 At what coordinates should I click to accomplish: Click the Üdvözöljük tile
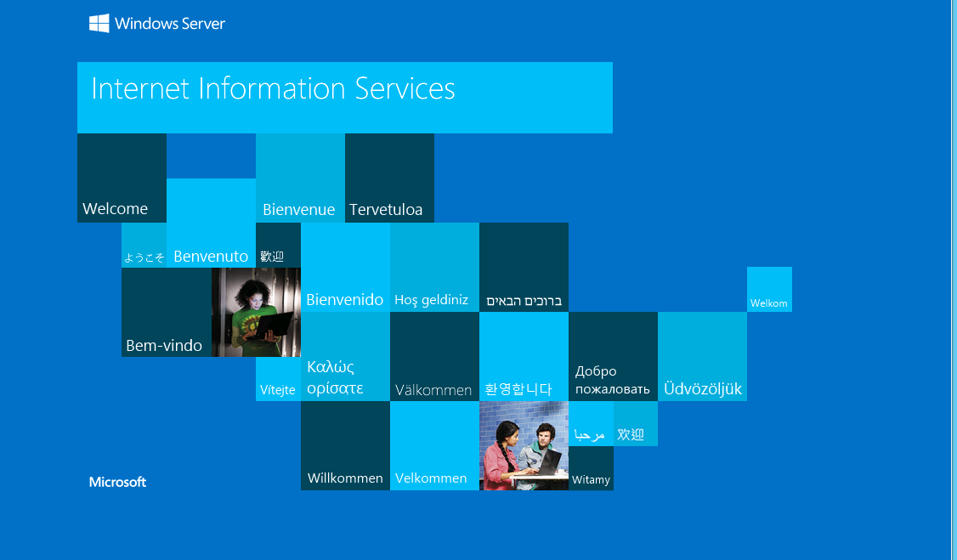(703, 356)
